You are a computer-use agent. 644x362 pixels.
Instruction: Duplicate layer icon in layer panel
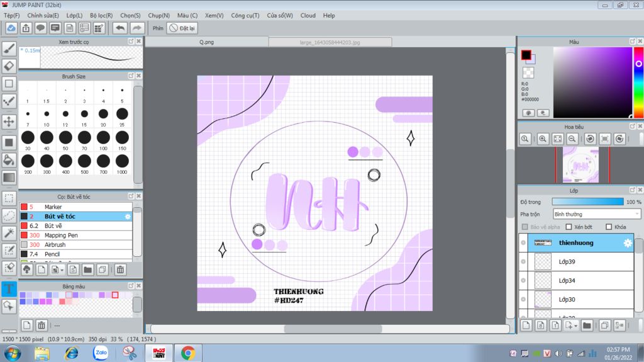pyautogui.click(x=604, y=325)
